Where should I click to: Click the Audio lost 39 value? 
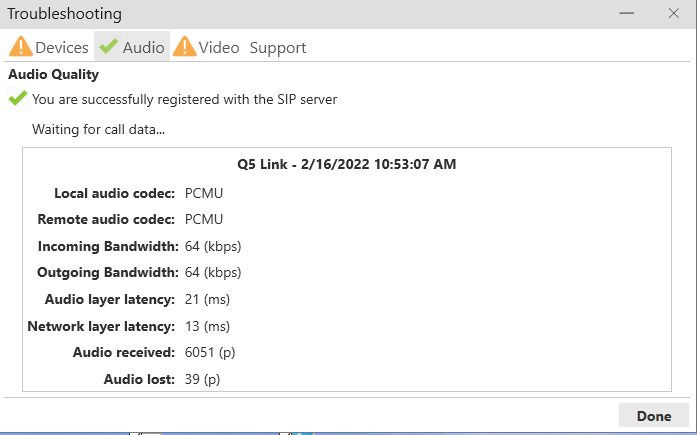click(202, 379)
